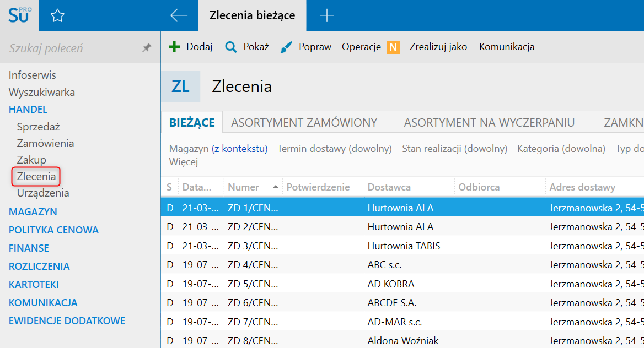
Task: Expand the ROZLICZENIA section
Action: click(x=40, y=267)
